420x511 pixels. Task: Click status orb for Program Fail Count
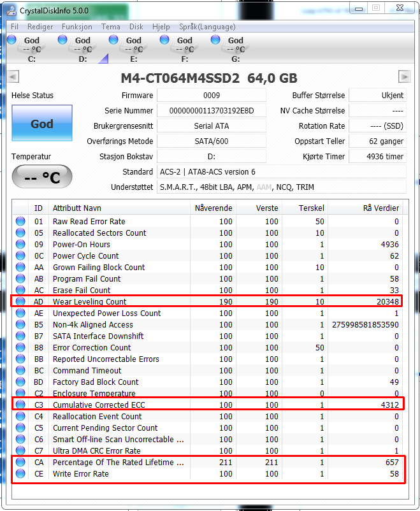(x=20, y=278)
